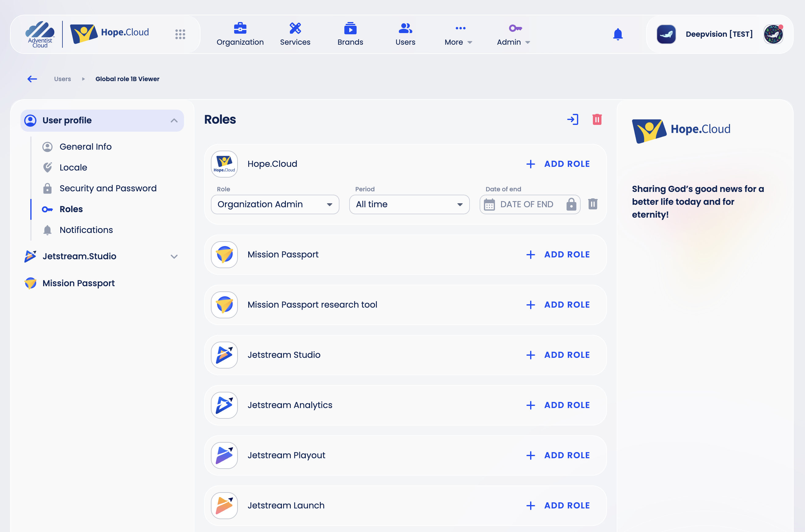Expand the Admin menu
Viewport: 805px width, 532px height.
(514, 35)
